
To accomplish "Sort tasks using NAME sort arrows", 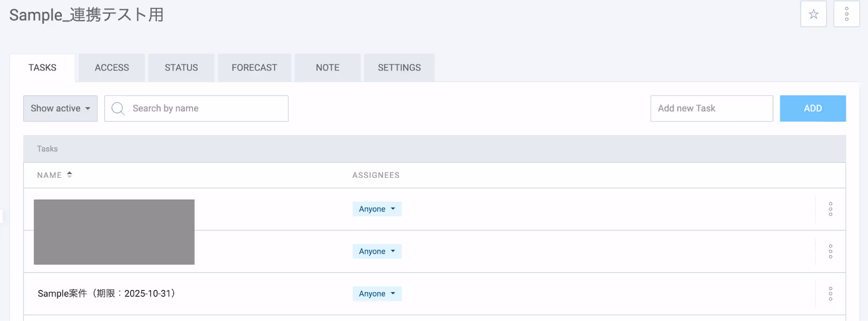I will click(x=69, y=175).
